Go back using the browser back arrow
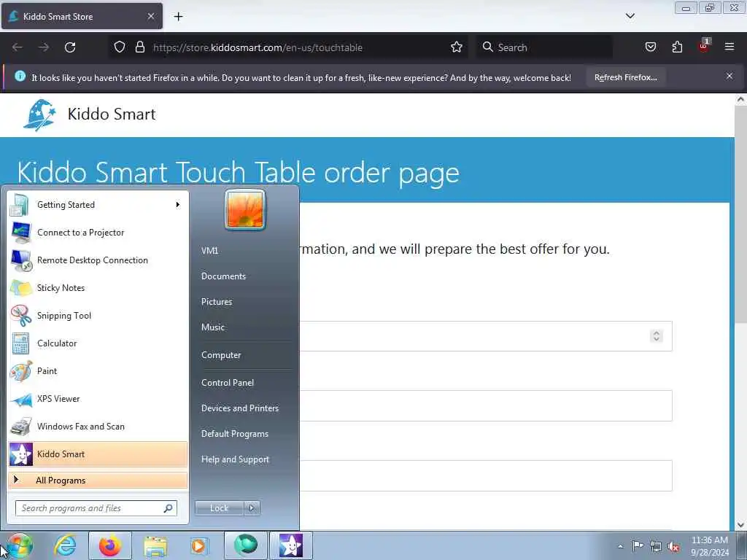The height and width of the screenshot is (560, 747). coord(18,47)
